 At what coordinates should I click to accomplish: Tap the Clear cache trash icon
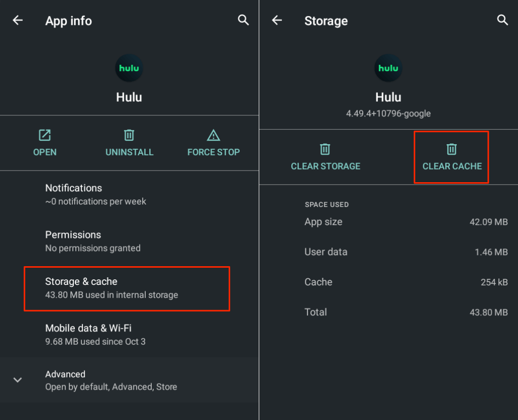tap(451, 149)
